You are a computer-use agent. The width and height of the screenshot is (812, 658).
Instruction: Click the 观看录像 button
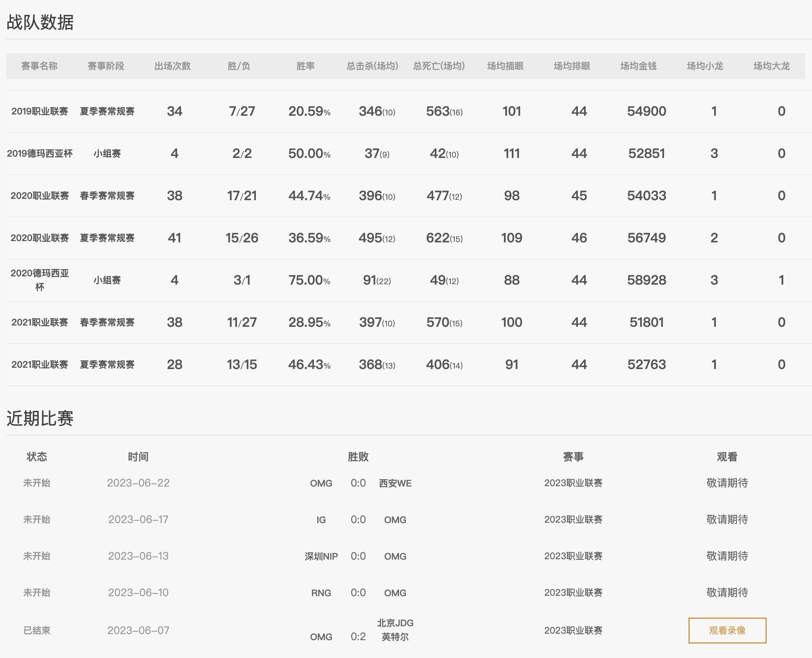click(x=727, y=630)
